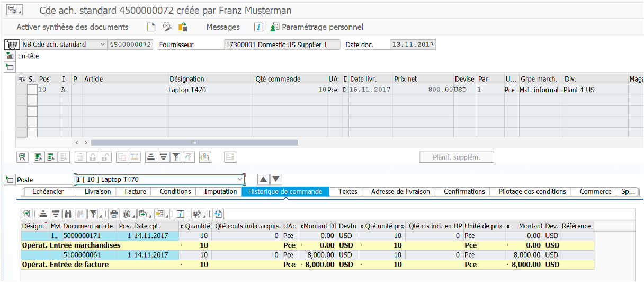644x282 pixels.
Task: Open the NB Cde ach. standard dropdown
Action: pyautogui.click(x=102, y=45)
